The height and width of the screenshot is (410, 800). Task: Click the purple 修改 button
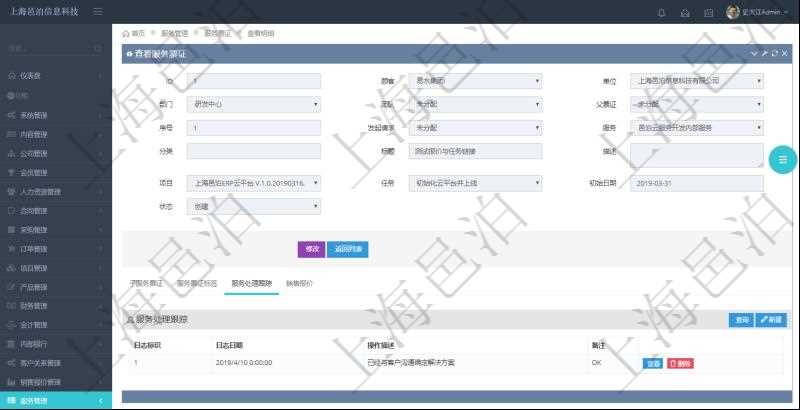(x=311, y=248)
